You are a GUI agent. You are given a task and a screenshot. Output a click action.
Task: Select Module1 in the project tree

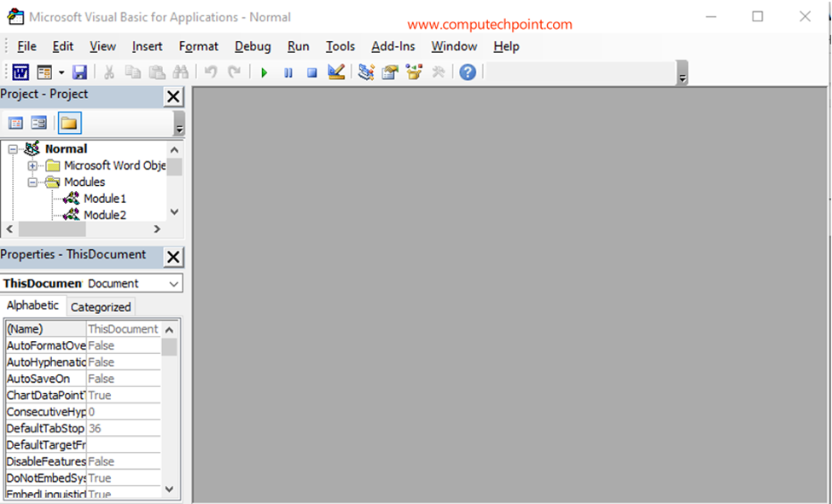pos(104,199)
